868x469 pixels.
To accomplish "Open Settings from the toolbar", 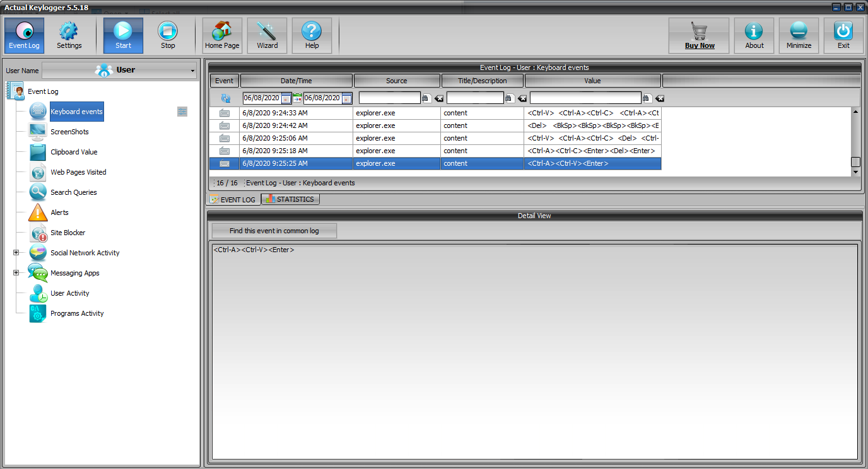I will click(x=69, y=35).
